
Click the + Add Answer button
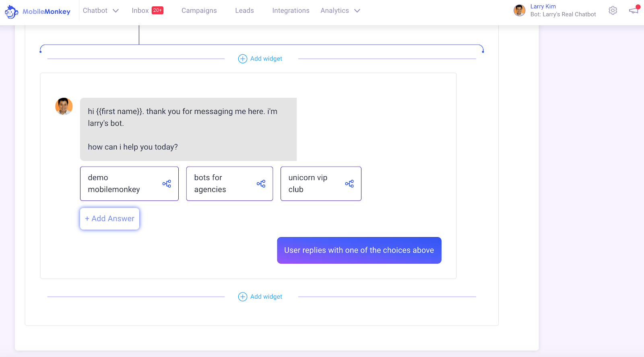pos(109,219)
